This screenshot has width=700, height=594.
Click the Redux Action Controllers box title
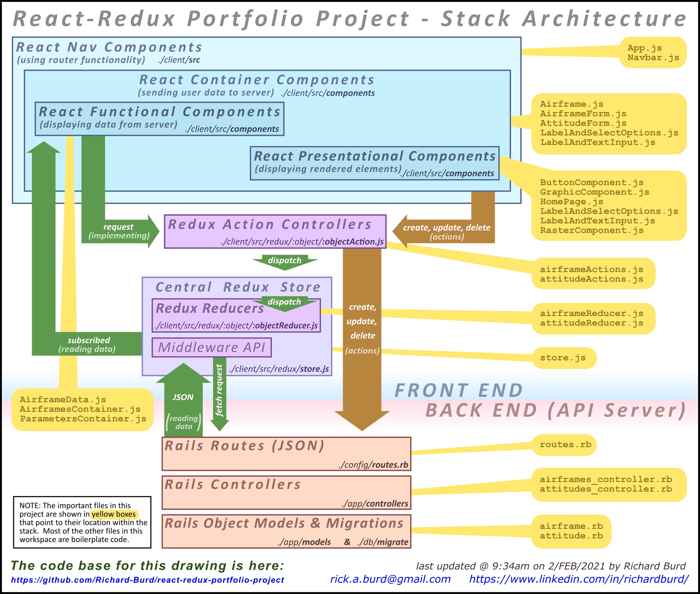pos(270,225)
